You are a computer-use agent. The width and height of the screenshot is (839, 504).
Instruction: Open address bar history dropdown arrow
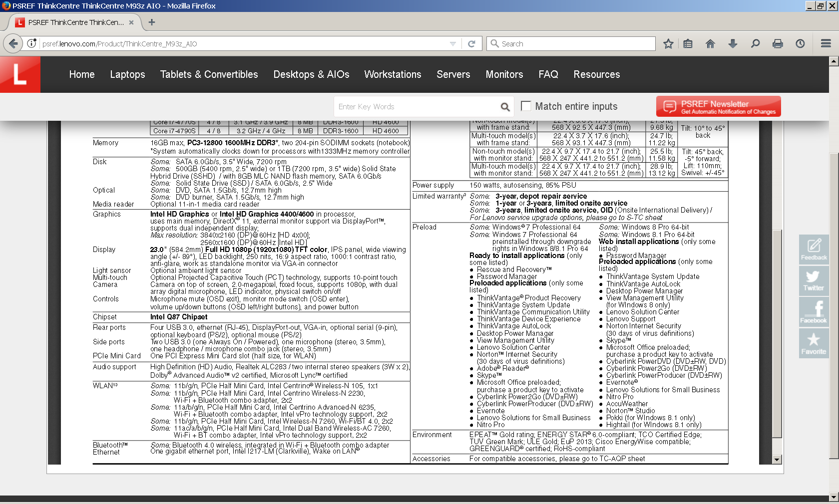tap(453, 44)
